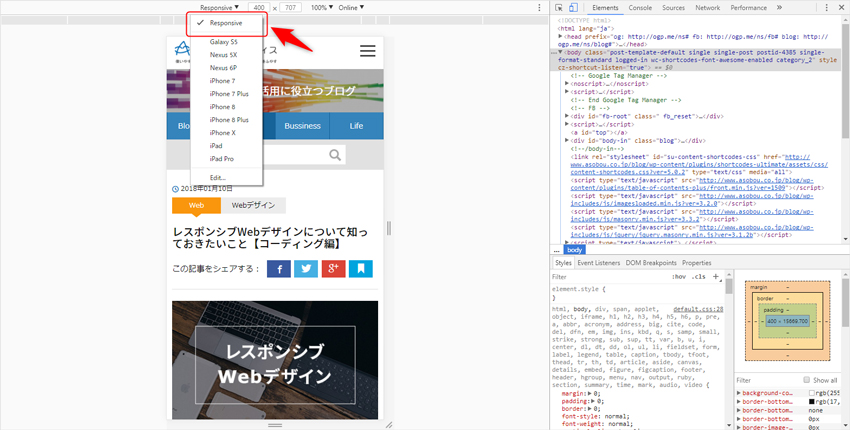
Task: Tick the Show all checkbox
Action: [x=807, y=380]
